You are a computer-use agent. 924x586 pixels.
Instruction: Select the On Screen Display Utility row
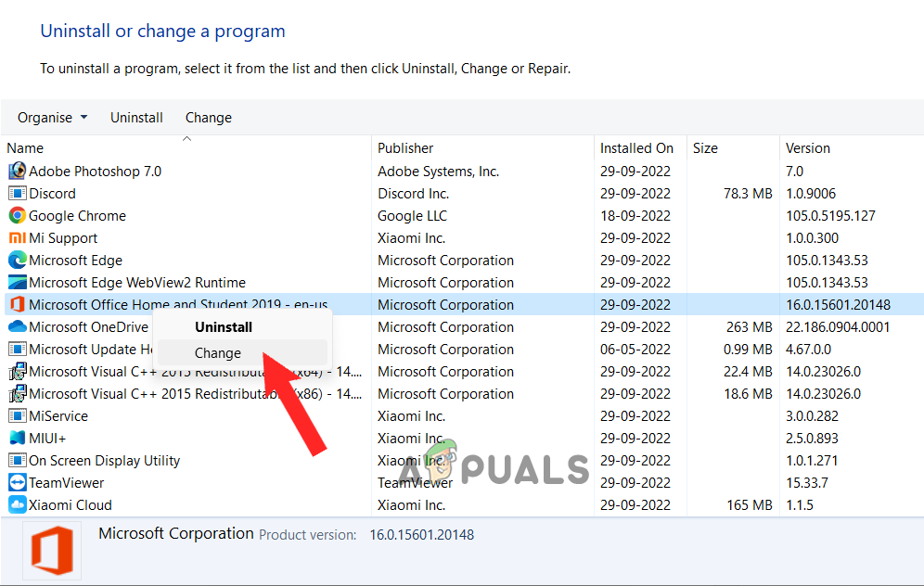click(104, 461)
